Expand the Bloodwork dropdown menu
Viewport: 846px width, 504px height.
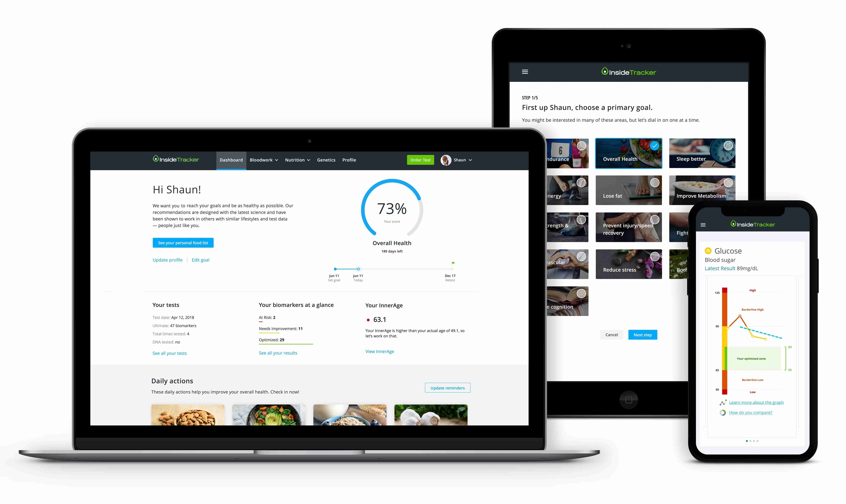point(263,160)
